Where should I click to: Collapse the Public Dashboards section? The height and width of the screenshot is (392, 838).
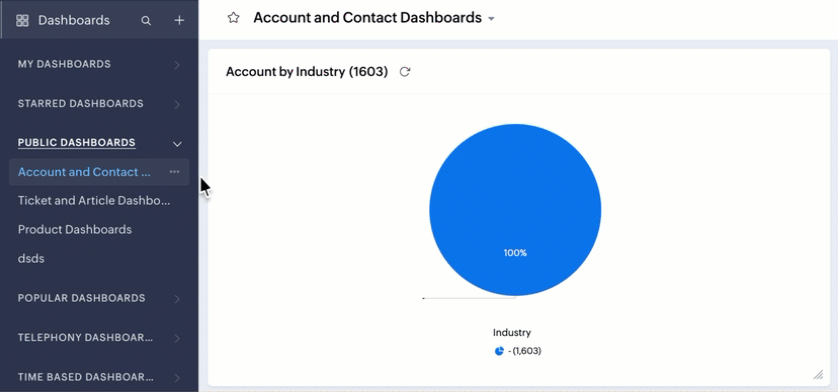177,144
